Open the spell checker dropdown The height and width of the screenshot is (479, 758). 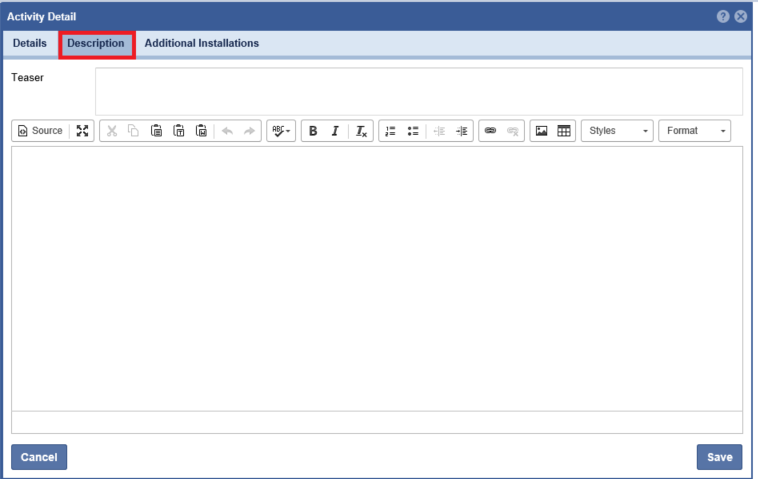tap(280, 131)
